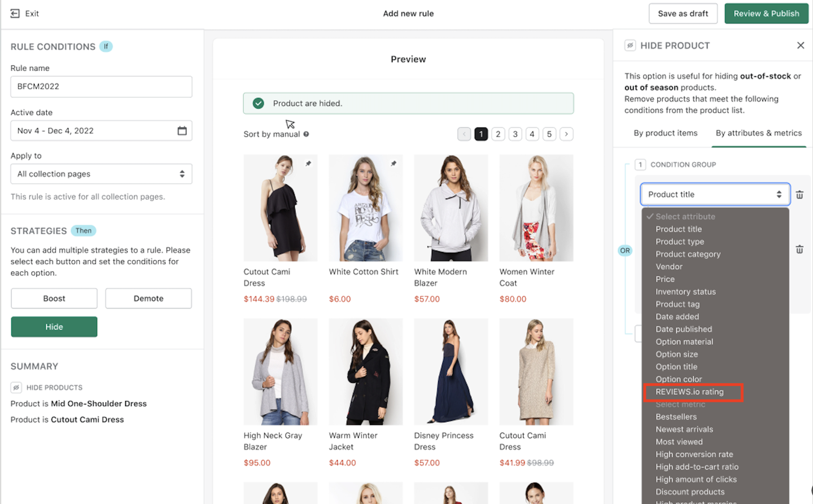
Task: Click High Neck Gray Blazer product image
Action: click(x=281, y=371)
